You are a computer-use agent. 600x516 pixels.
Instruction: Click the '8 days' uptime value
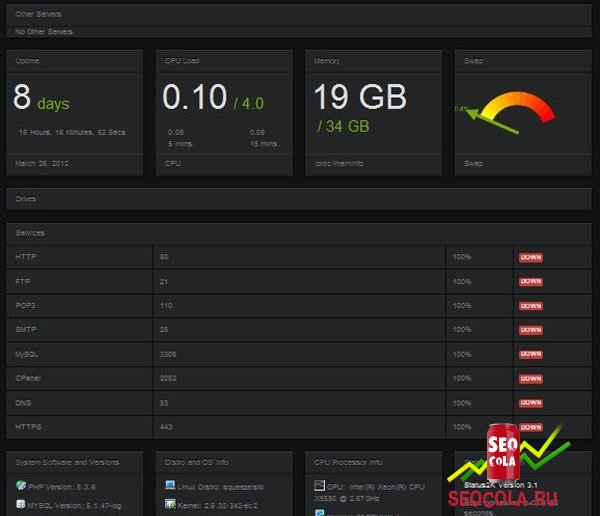(x=41, y=98)
